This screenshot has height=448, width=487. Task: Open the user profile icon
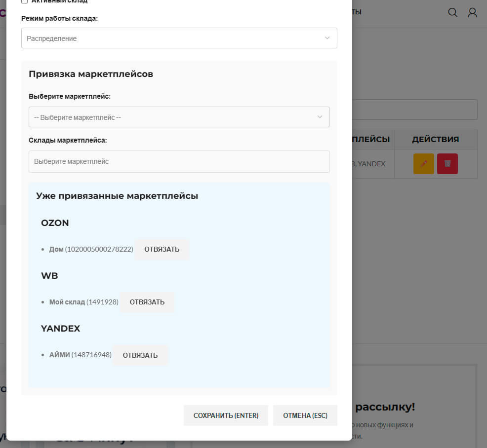(472, 12)
